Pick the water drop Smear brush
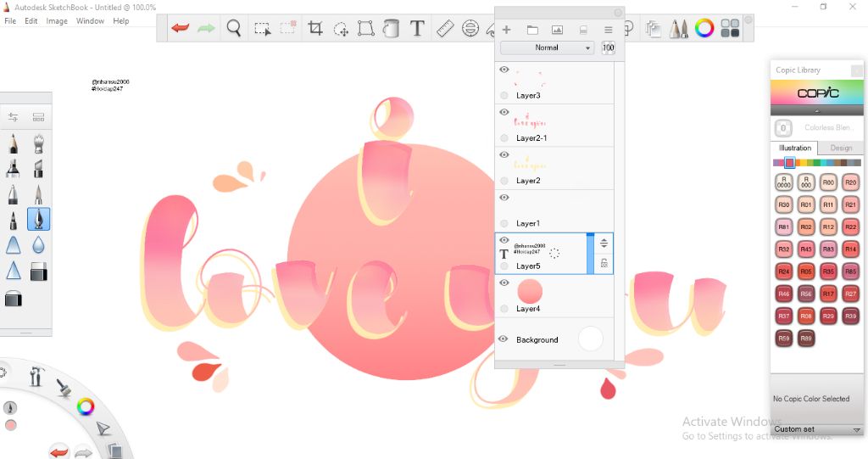Screen dimensions: 868x459 coord(38,245)
